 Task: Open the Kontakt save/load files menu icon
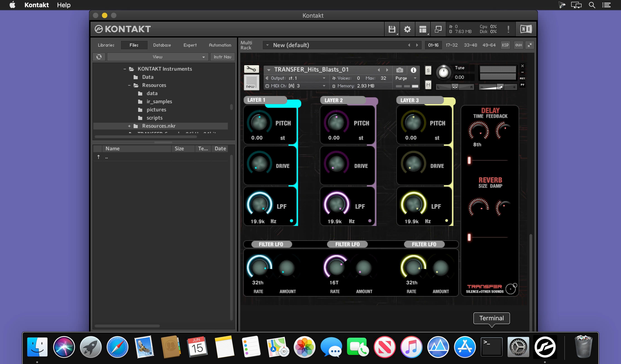click(x=392, y=29)
